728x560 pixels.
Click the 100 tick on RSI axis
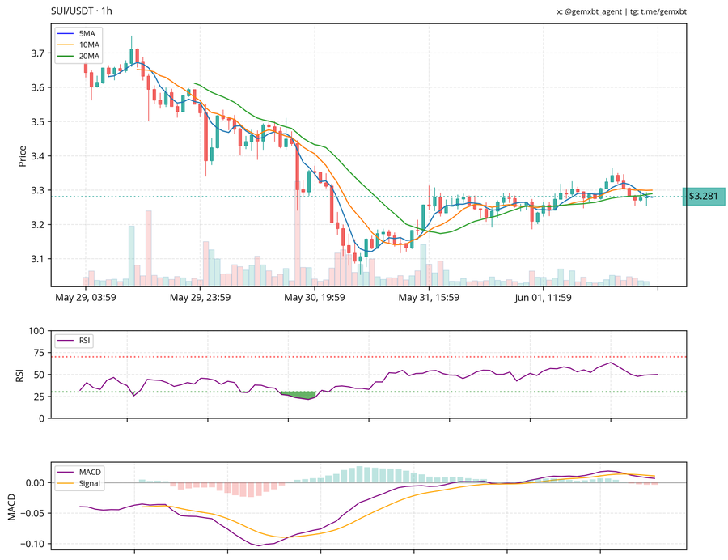click(x=36, y=331)
